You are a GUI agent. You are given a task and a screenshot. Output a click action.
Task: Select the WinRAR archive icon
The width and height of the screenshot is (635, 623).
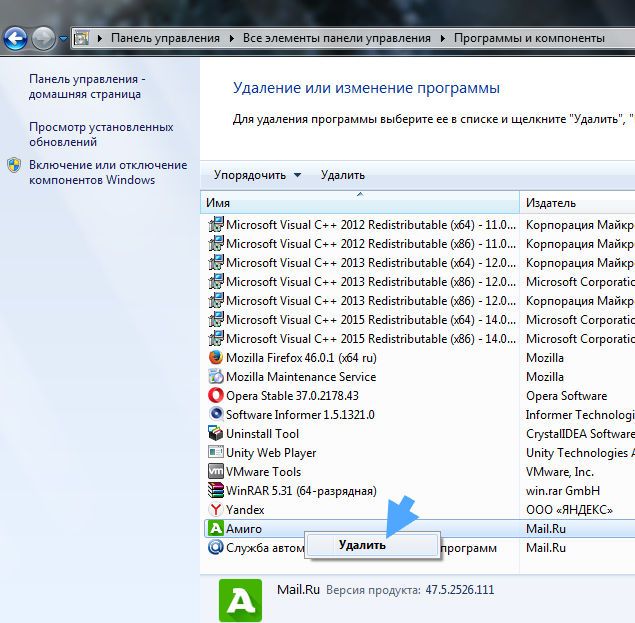pyautogui.click(x=215, y=491)
